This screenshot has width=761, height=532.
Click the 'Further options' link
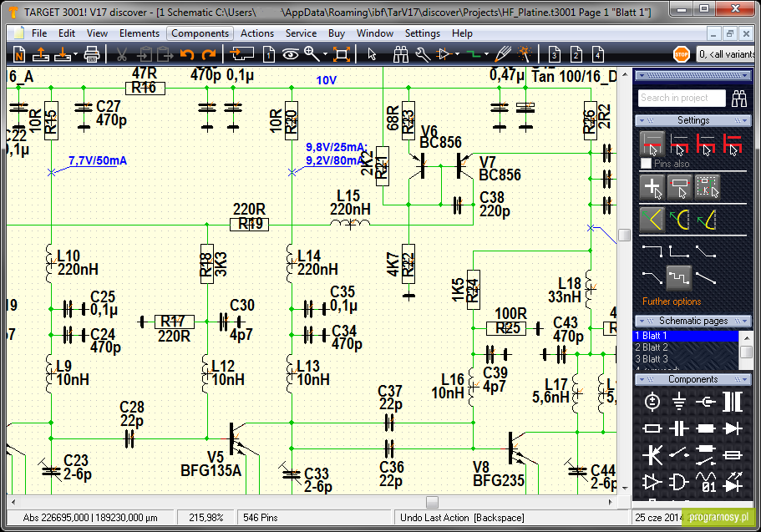[x=672, y=301]
